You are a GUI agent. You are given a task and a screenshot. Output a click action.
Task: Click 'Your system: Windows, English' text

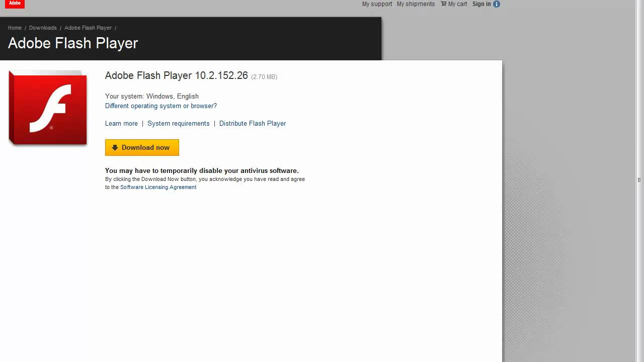[x=152, y=97]
